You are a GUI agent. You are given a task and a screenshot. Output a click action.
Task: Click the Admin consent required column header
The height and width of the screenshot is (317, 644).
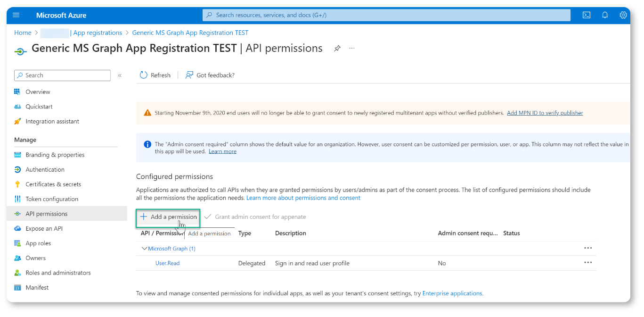[x=468, y=233]
